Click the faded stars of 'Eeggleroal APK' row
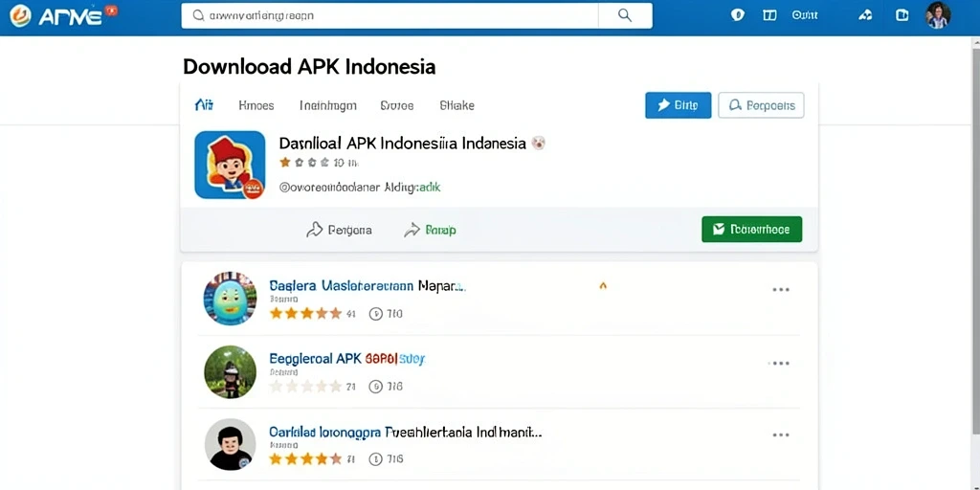Image resolution: width=980 pixels, height=490 pixels. (x=305, y=387)
